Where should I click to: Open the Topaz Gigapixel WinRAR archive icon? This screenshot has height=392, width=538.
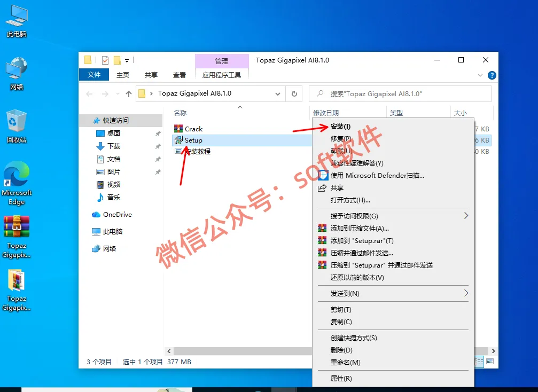[x=17, y=237]
